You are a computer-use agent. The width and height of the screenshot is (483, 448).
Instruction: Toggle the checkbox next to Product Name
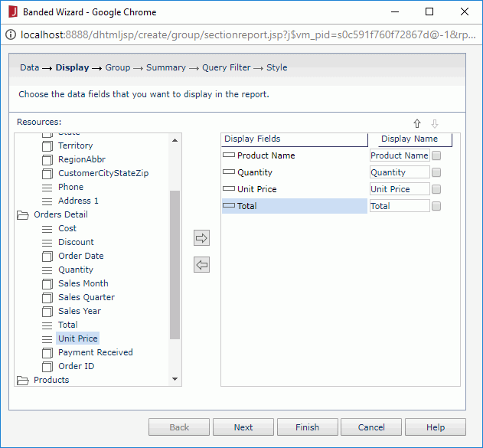(x=436, y=155)
